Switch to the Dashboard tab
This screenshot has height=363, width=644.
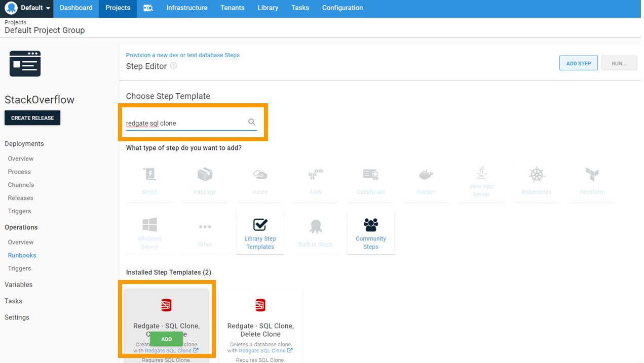[75, 8]
